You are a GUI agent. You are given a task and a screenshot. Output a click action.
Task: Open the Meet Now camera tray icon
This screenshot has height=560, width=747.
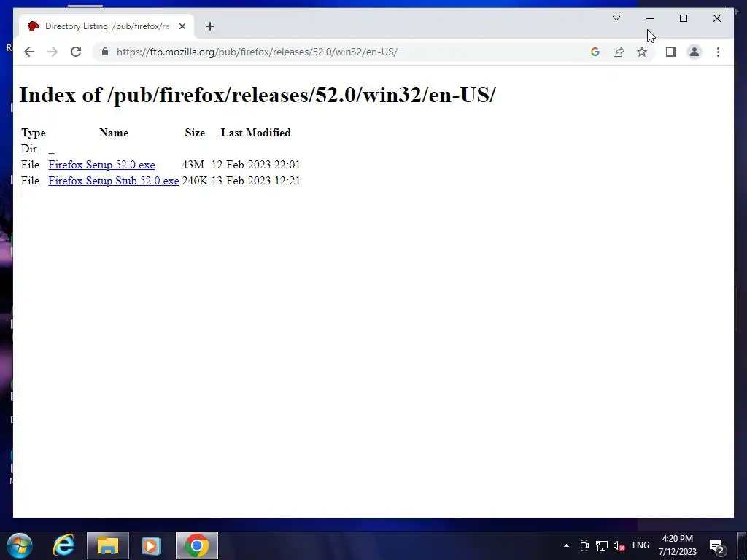584,545
